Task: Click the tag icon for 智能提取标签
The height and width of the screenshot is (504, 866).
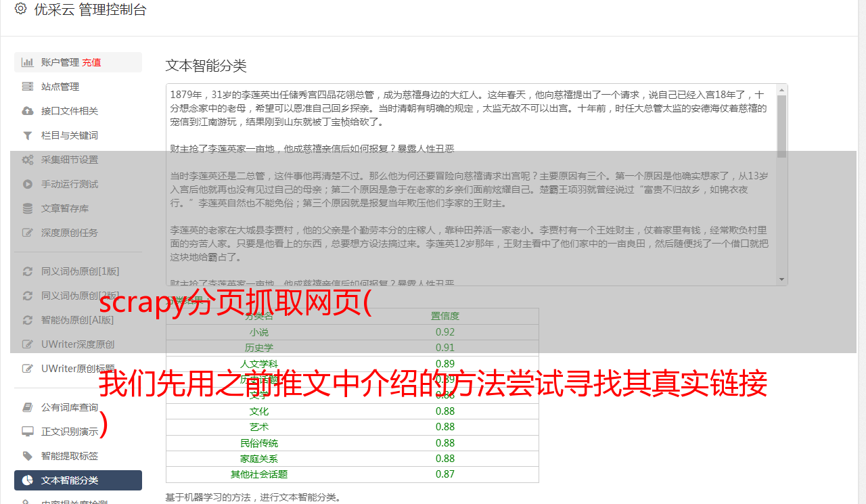Action: [28, 456]
